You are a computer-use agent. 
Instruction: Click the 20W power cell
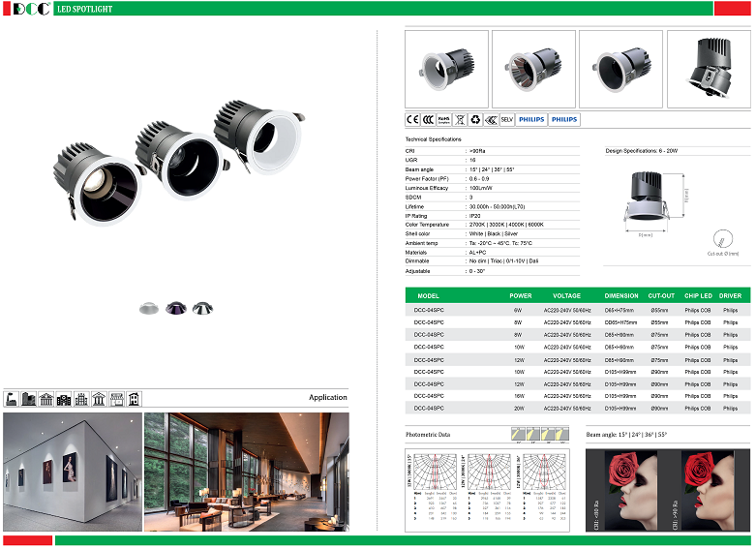tap(519, 409)
